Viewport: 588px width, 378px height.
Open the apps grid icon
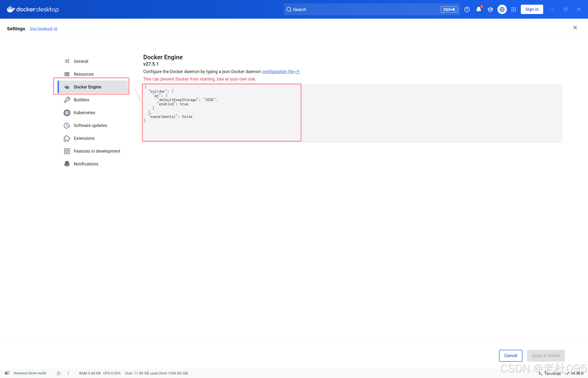(x=513, y=9)
